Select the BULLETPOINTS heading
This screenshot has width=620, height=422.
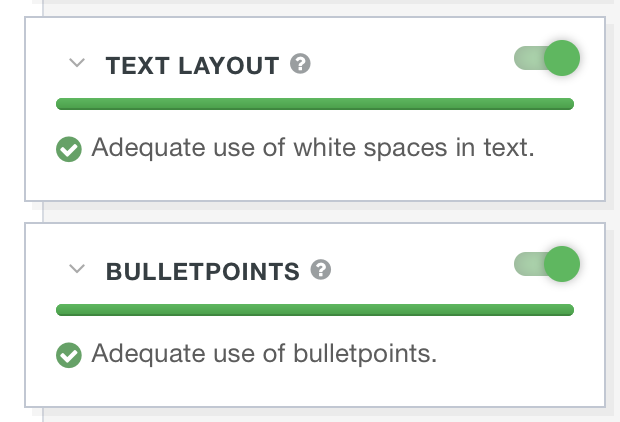(202, 271)
